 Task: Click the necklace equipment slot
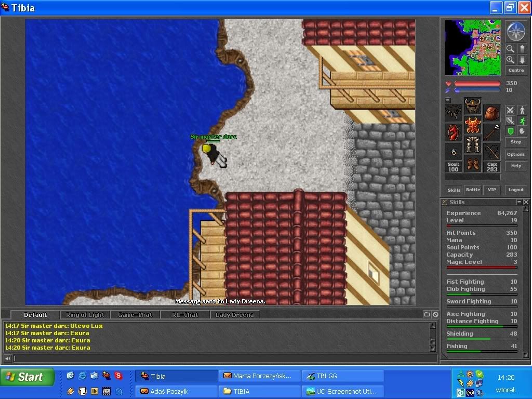(x=453, y=113)
